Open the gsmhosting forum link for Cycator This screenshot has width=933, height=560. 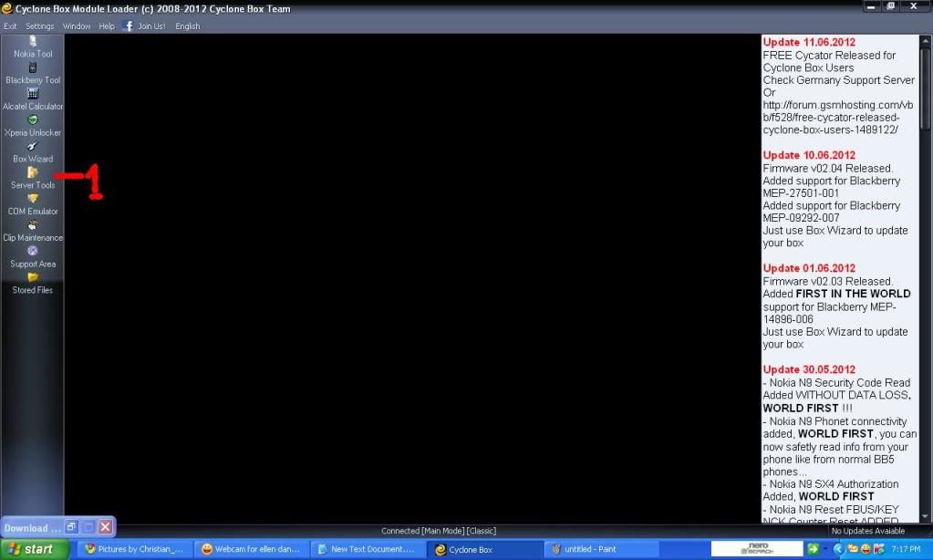tap(838, 118)
